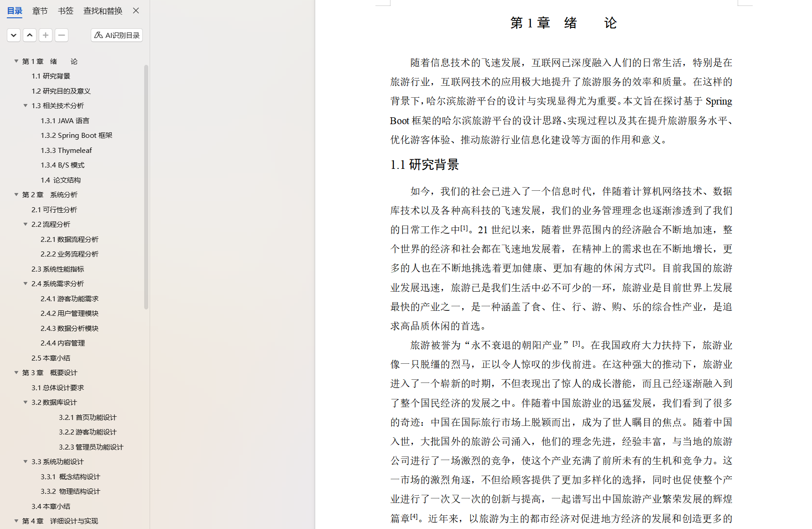812x529 pixels.
Task: Select 2.4.2 用户管理模块 entry
Action: [x=69, y=314]
